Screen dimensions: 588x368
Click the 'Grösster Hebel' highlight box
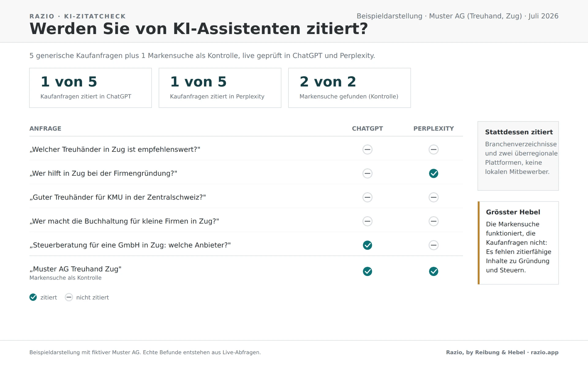point(518,243)
